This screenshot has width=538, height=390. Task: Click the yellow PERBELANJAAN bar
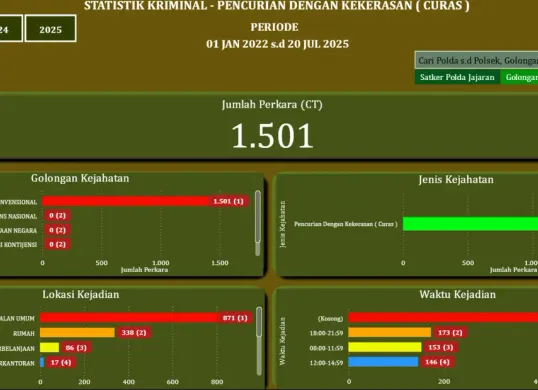49,347
